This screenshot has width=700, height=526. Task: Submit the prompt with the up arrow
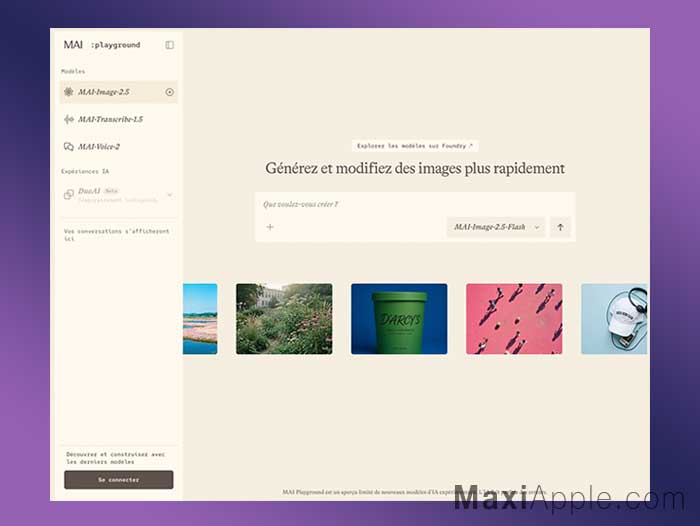tap(560, 227)
